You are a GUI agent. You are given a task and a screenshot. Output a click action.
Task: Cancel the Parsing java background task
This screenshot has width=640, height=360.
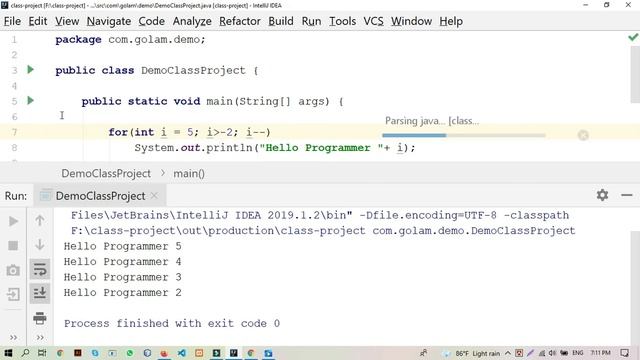(583, 135)
